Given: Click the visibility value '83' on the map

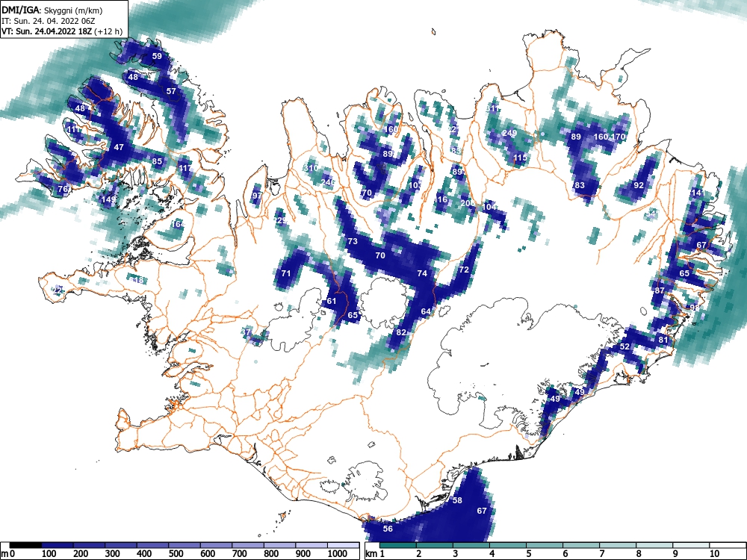Looking at the screenshot, I should (580, 185).
